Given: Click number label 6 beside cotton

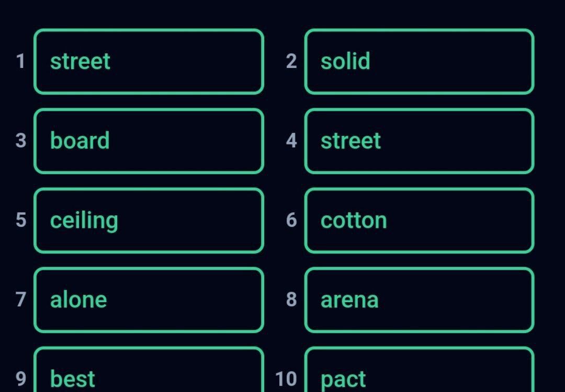Looking at the screenshot, I should coord(291,220).
